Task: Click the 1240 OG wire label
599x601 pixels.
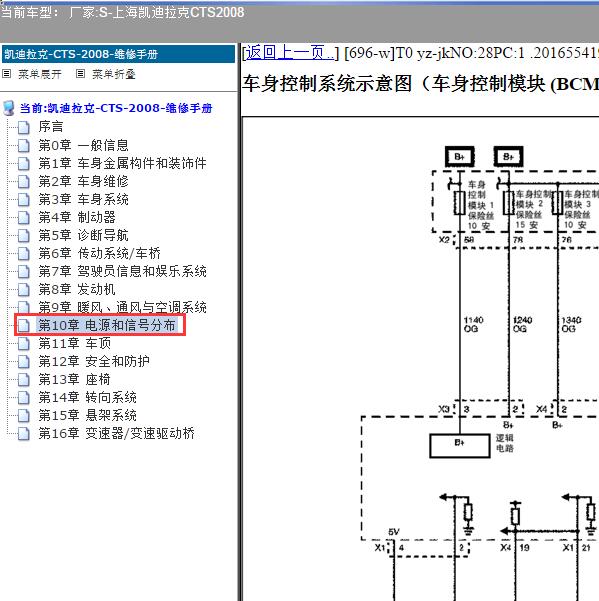Action: pos(522,324)
